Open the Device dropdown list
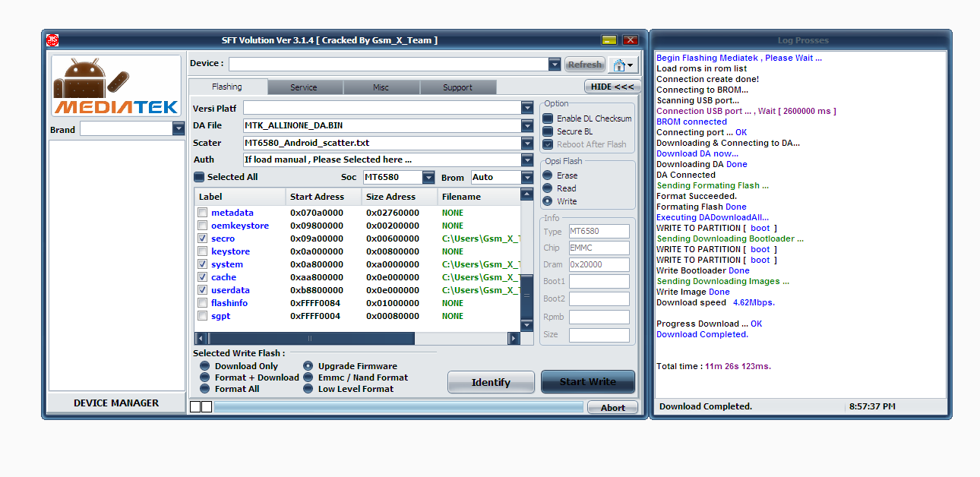Viewport: 980px width, 477px height. tap(555, 65)
